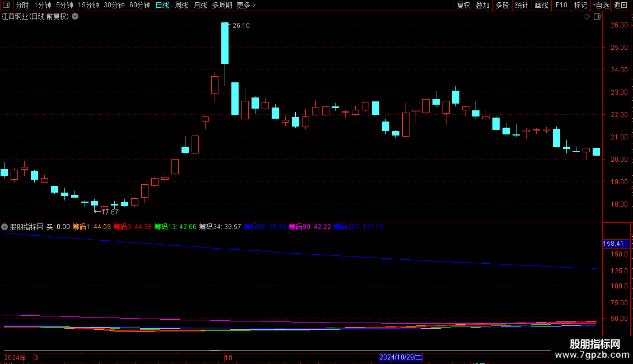
Task: Select the 5分钟 period
Action: tap(64, 5)
